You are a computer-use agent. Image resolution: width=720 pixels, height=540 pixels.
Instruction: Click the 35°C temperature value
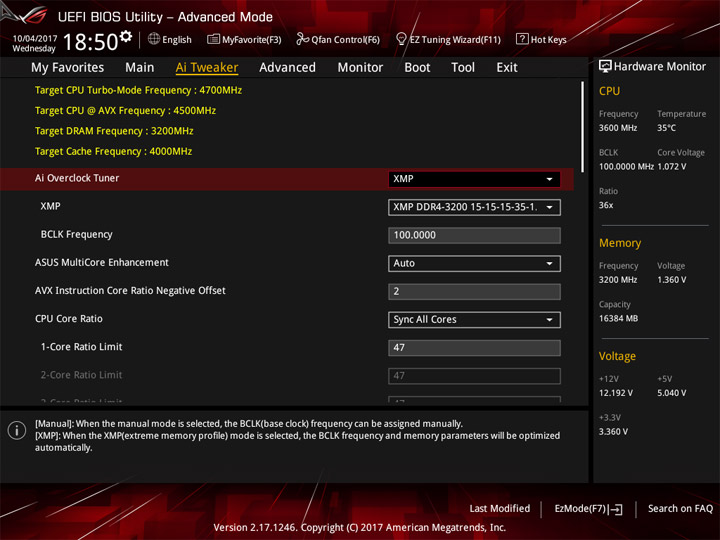click(x=666, y=128)
